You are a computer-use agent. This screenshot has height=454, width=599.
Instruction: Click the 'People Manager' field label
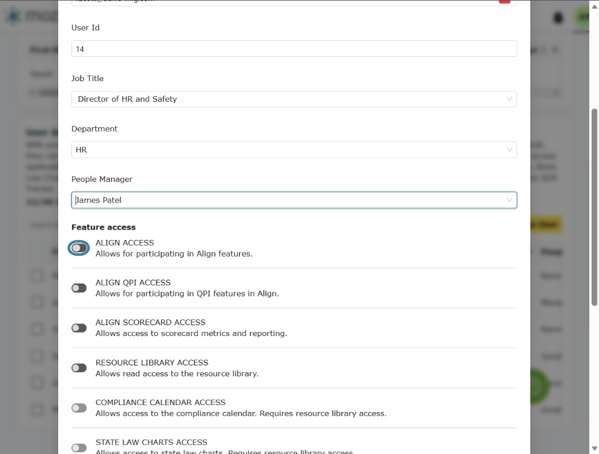102,179
